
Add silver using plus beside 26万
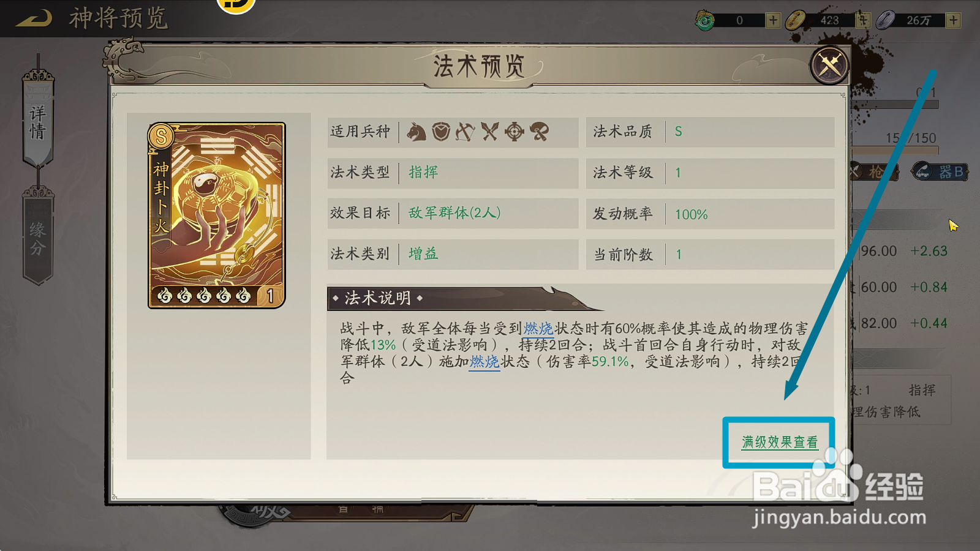click(x=953, y=20)
